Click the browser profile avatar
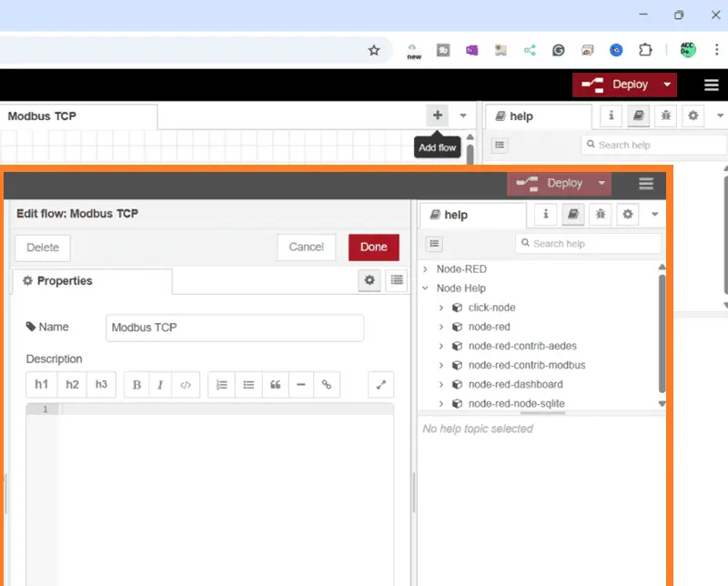Screen dimensions: 728x586 tap(688, 50)
